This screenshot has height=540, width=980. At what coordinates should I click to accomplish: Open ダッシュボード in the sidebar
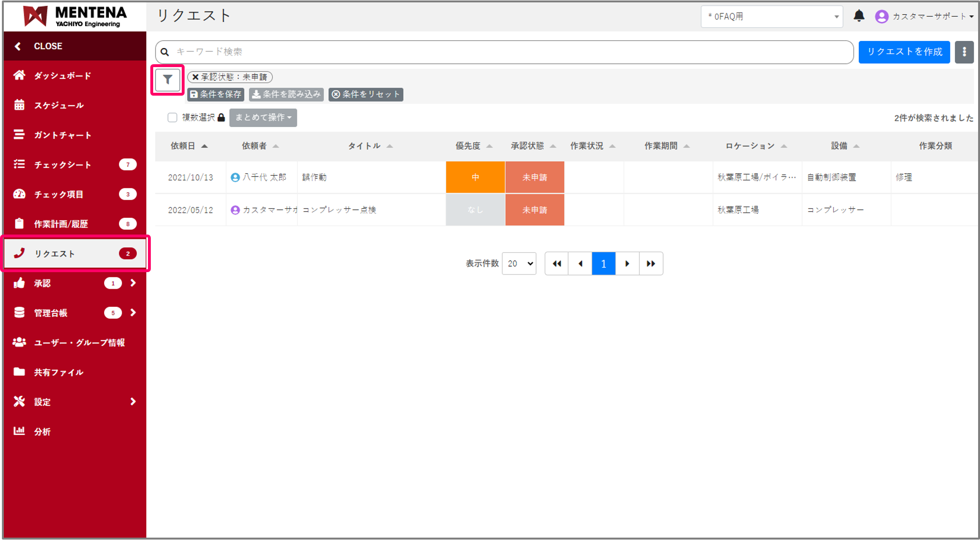[x=62, y=76]
